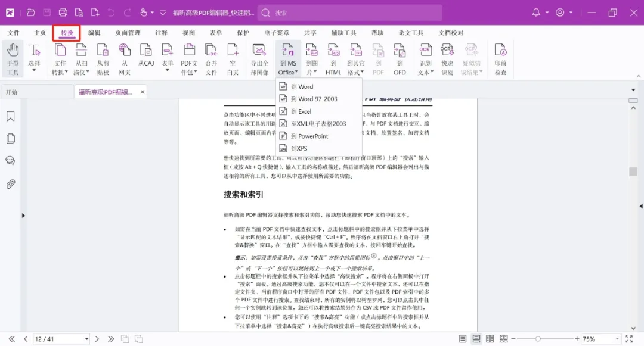Go to next page
The image size is (644, 346).
[97, 339]
